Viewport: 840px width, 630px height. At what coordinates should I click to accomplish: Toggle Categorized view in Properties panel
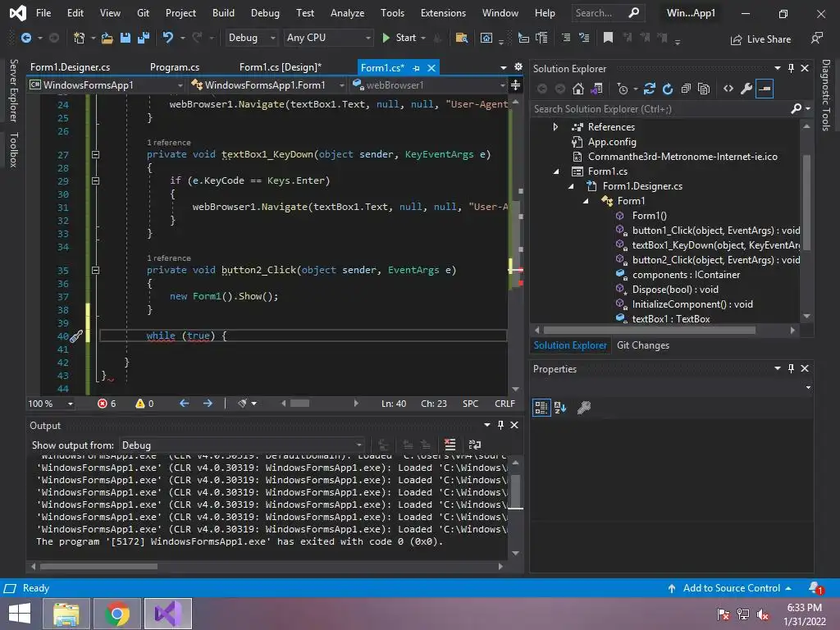[541, 407]
